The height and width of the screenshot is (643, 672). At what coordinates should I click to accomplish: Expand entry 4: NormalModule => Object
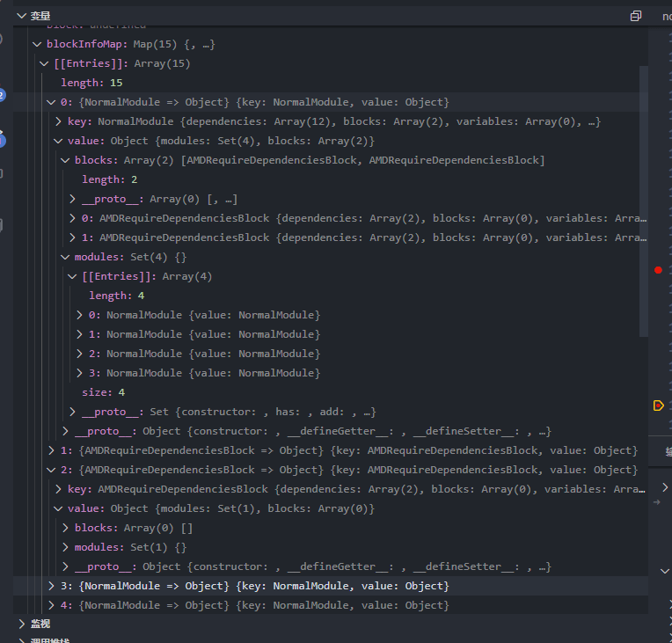51,605
